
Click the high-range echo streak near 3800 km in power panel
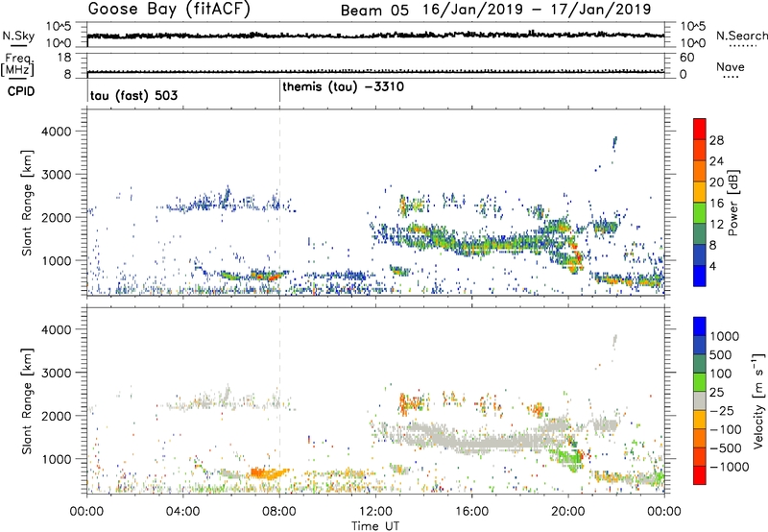(614, 142)
